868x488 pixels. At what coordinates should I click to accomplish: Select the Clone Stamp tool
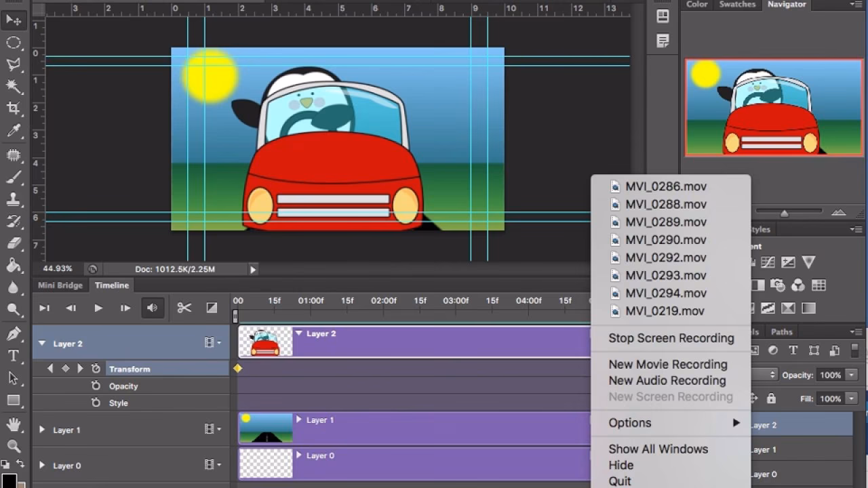tap(14, 199)
